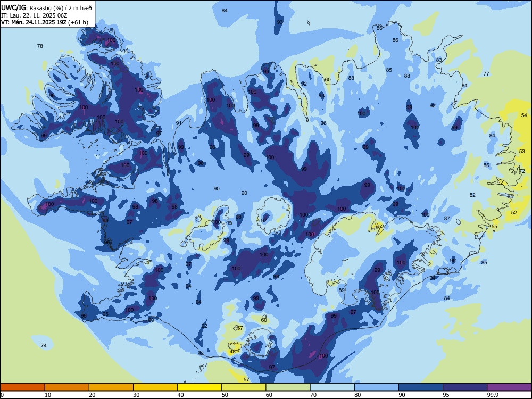
Task: Select the purple legend swatch above 99.9
Action: [509, 387]
